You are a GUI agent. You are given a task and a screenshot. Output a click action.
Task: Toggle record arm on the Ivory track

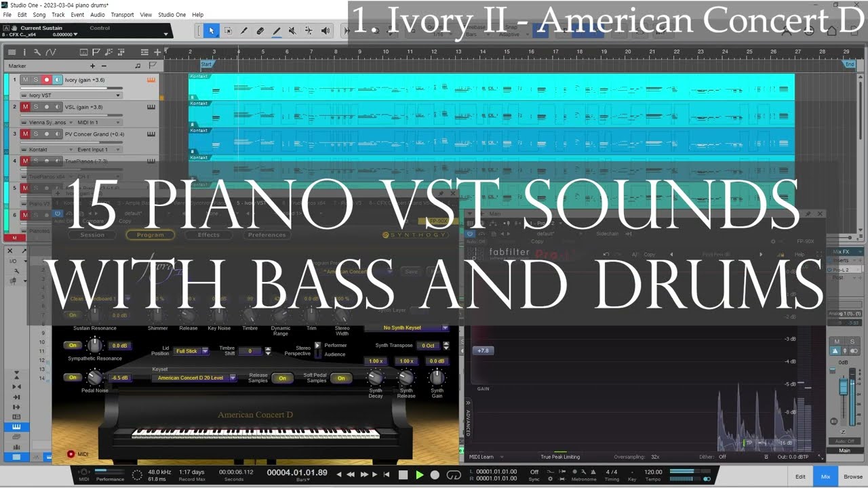(47, 80)
